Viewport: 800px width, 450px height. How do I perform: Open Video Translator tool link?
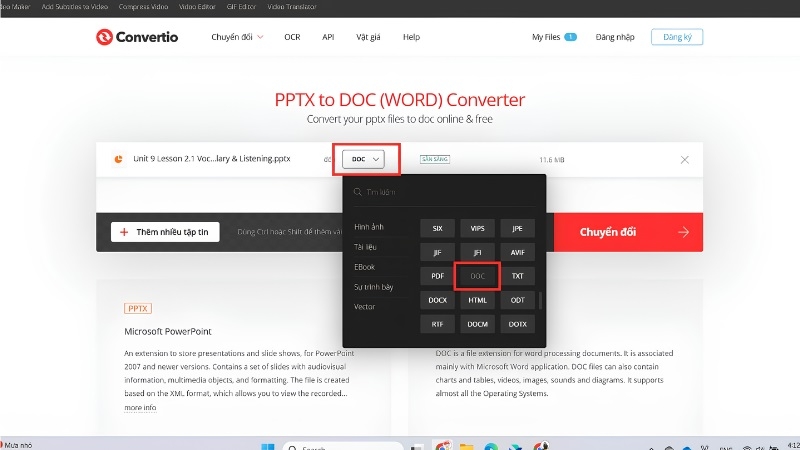coord(292,7)
